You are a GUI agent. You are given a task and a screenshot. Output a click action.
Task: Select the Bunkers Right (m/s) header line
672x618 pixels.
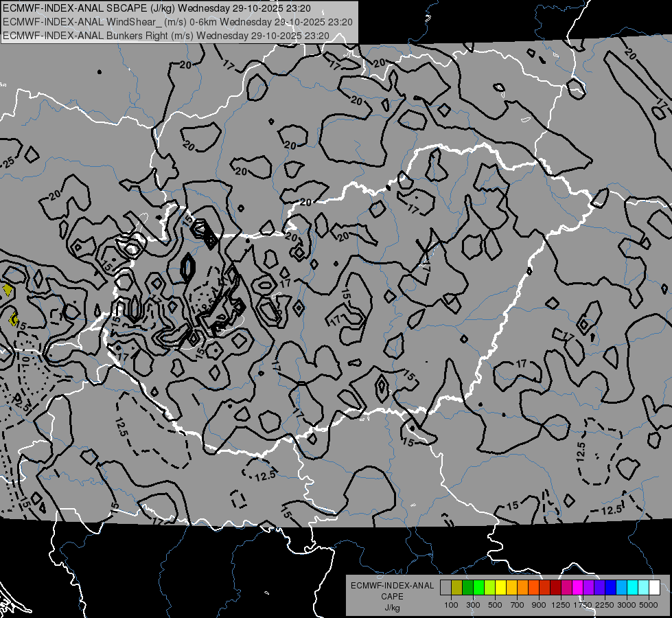click(x=166, y=36)
